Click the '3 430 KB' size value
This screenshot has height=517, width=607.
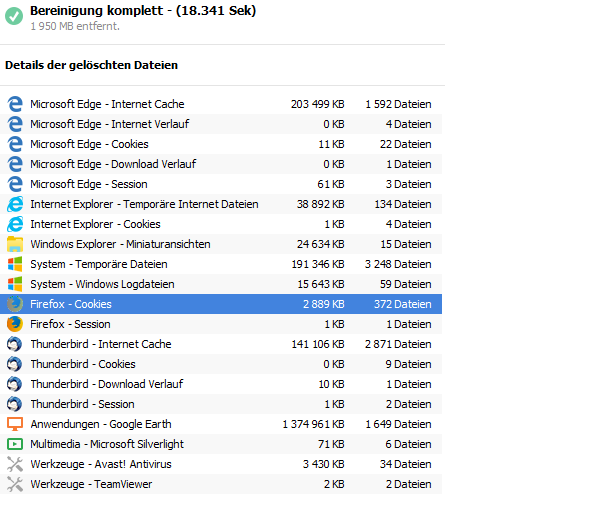[324, 464]
